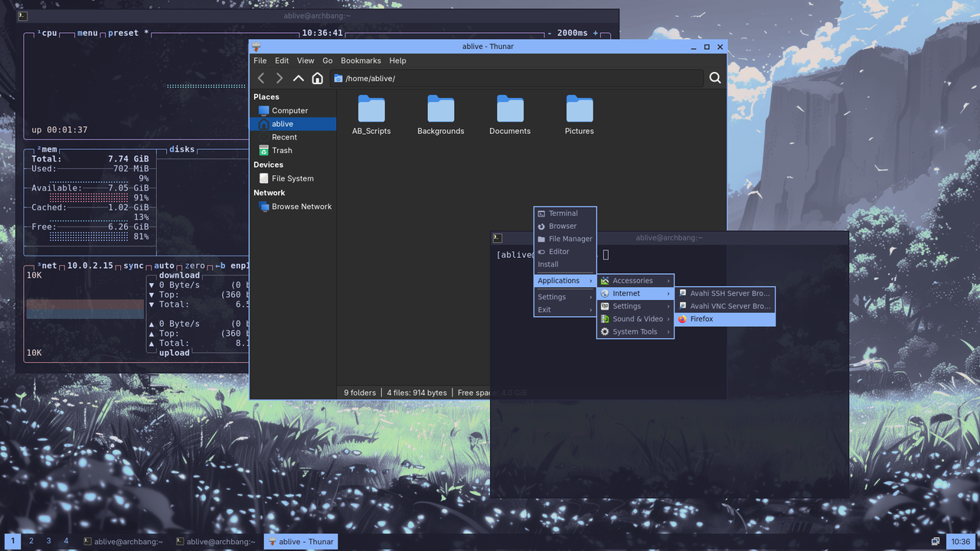The width and height of the screenshot is (980, 551).
Task: Open the Go menu in Thunar
Action: 327,60
